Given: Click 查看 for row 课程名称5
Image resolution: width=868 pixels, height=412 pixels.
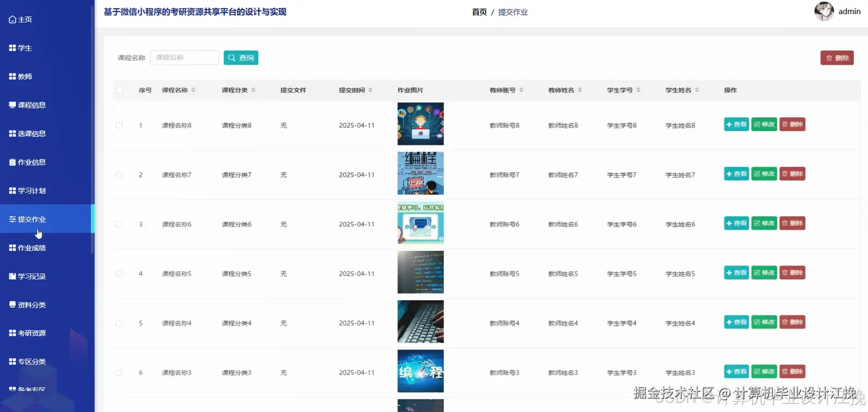Looking at the screenshot, I should 737,272.
